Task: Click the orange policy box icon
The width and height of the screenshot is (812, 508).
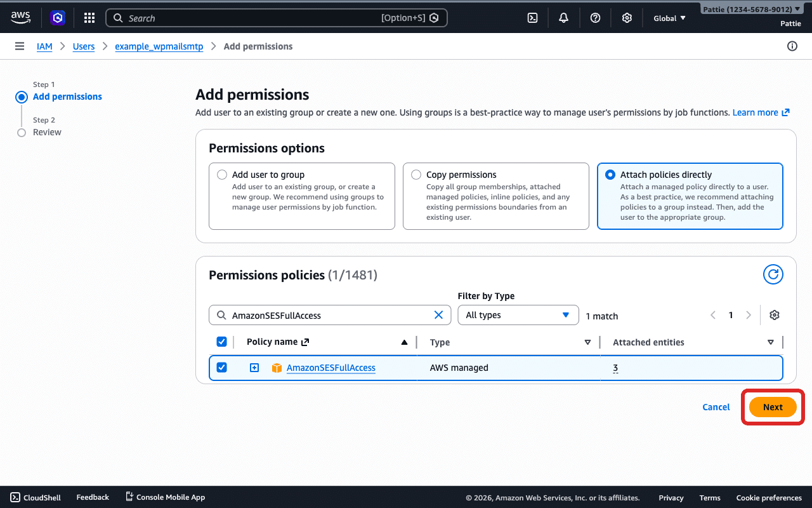Action: [277, 368]
